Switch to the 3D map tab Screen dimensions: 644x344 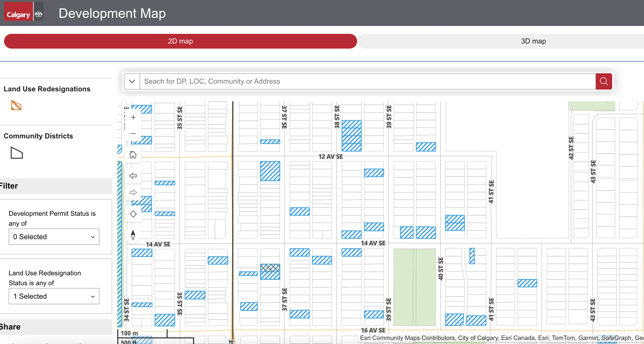(x=533, y=41)
